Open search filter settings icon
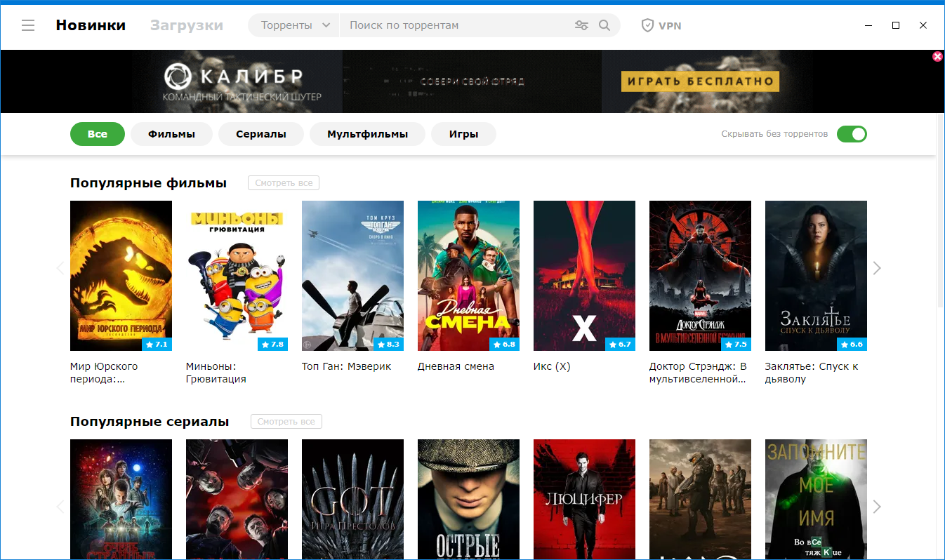945x560 pixels. [x=581, y=25]
